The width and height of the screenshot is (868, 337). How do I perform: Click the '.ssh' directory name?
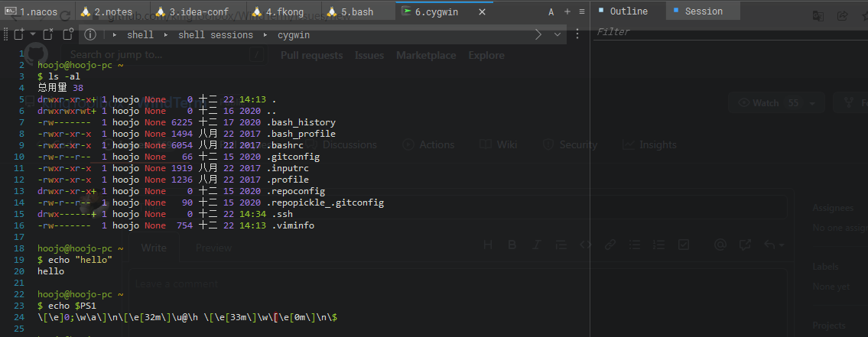pos(281,214)
